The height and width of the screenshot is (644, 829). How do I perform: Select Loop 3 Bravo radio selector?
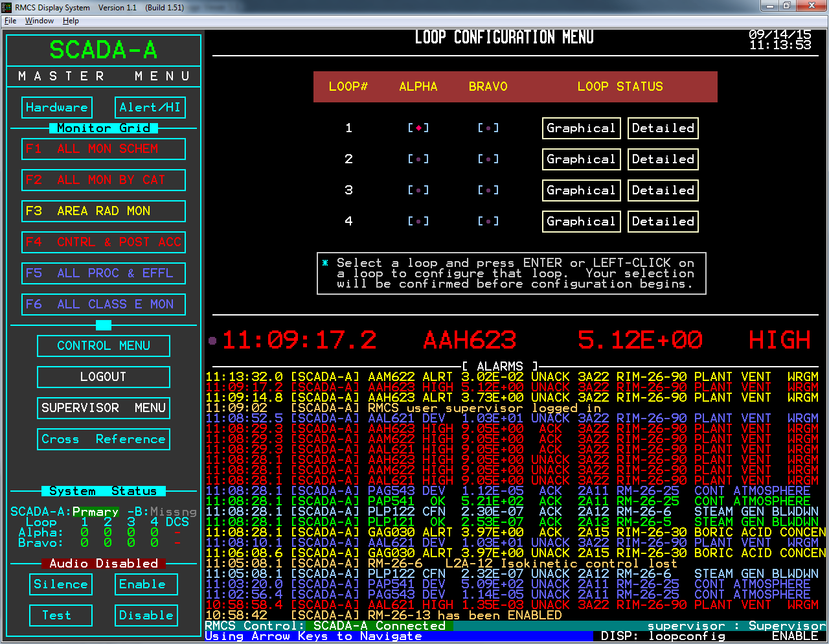[x=488, y=190]
